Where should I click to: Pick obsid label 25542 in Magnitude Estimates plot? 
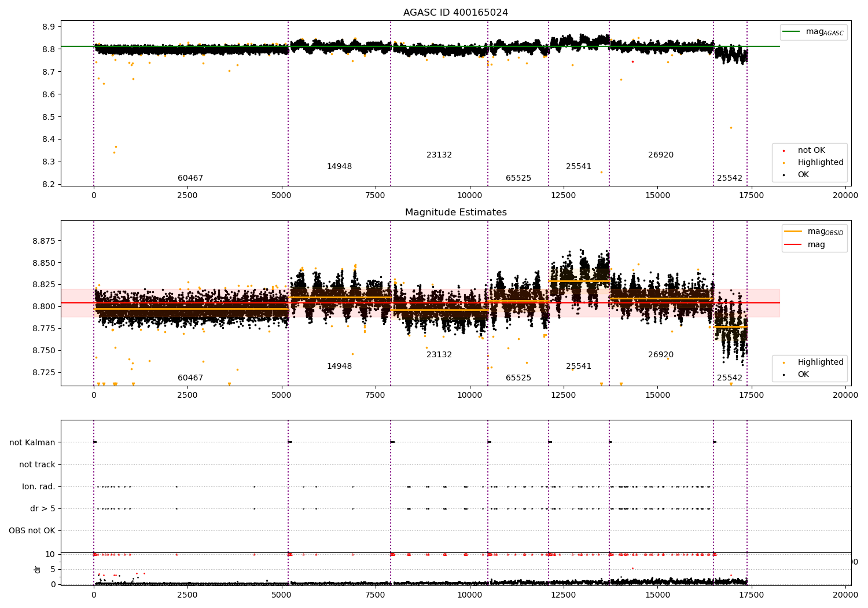[x=730, y=378]
